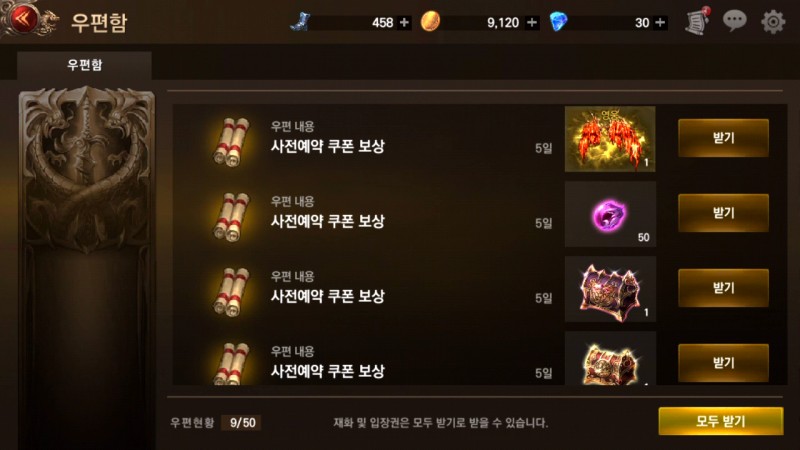Image resolution: width=800 pixels, height=450 pixels.
Task: View the fiery wings reward thumbnail
Action: [610, 139]
